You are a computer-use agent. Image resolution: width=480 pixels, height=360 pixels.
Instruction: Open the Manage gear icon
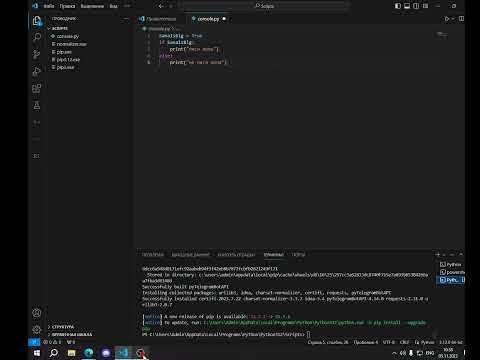37,329
